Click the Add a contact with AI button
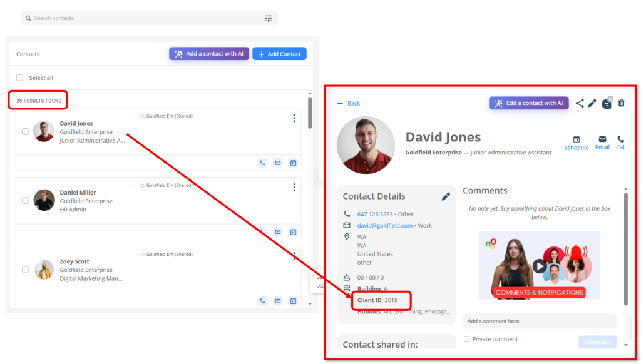Image resolution: width=641 pixels, height=364 pixels. (209, 54)
